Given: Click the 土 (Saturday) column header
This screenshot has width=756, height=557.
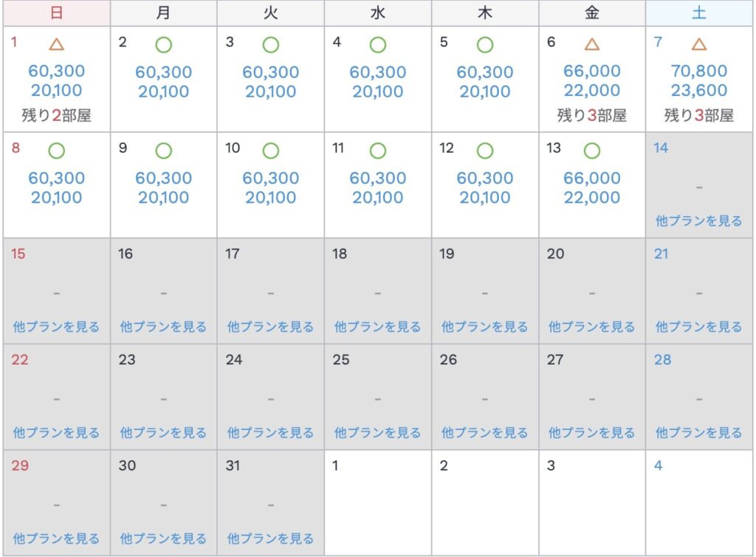Looking at the screenshot, I should coord(699,13).
